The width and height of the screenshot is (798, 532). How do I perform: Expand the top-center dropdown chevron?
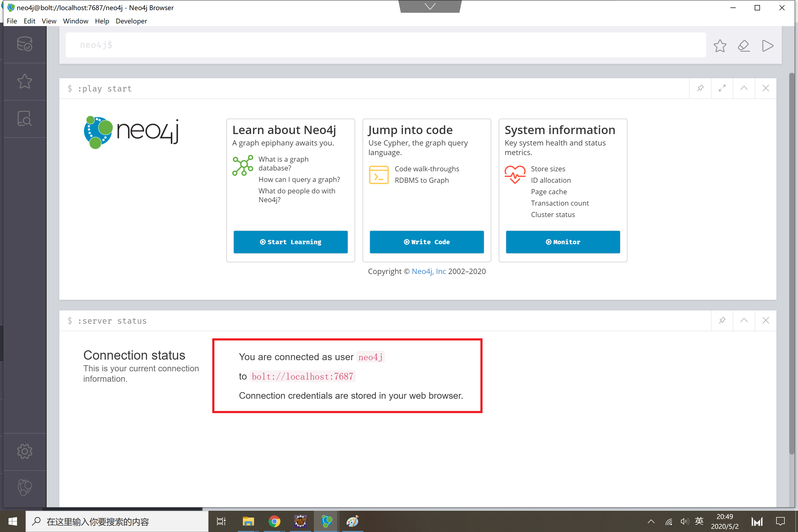[430, 6]
